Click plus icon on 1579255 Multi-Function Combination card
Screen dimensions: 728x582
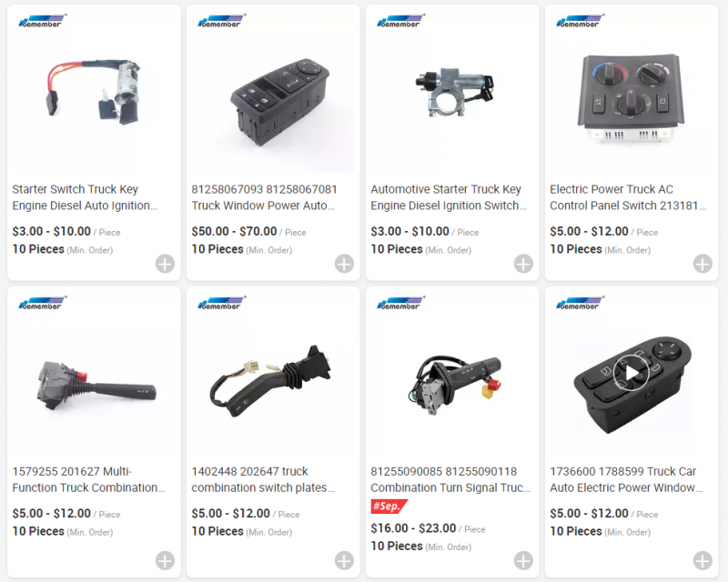(165, 560)
